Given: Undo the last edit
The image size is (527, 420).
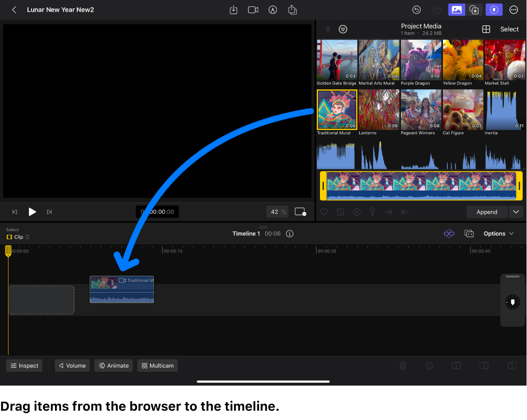Looking at the screenshot, I should point(416,10).
